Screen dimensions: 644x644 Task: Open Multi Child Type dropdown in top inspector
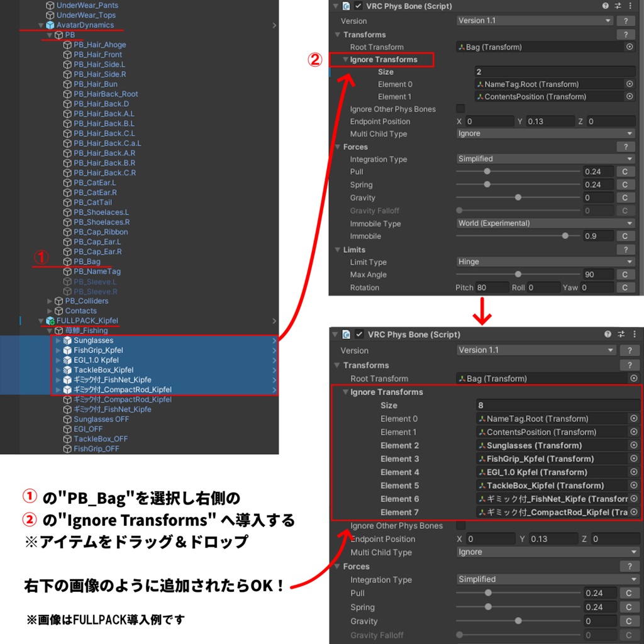tap(545, 133)
